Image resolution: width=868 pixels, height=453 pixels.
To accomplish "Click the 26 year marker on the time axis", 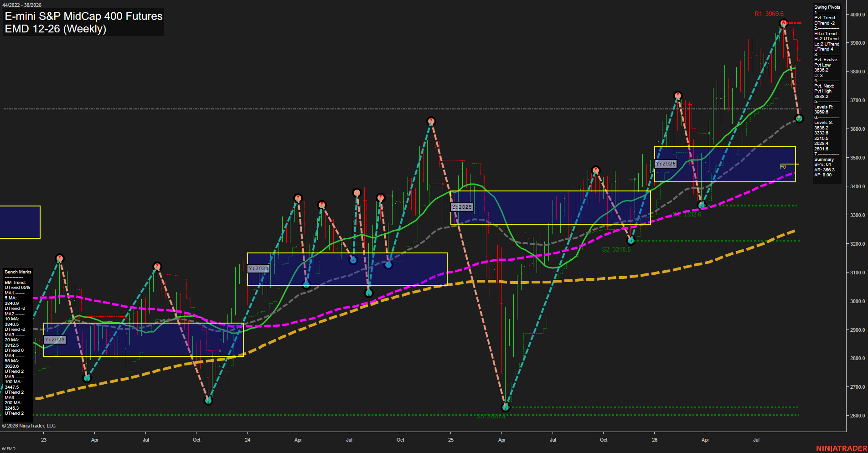I will 655,440.
